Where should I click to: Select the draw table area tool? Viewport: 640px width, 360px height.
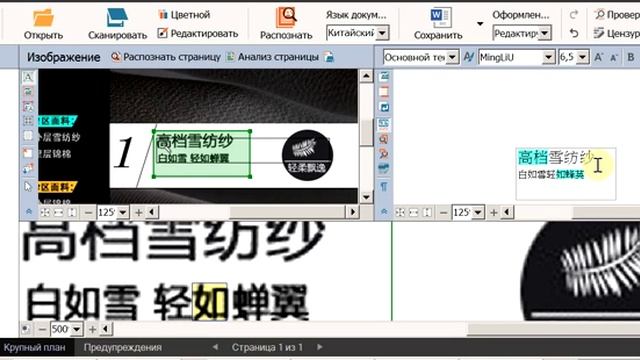(x=28, y=121)
